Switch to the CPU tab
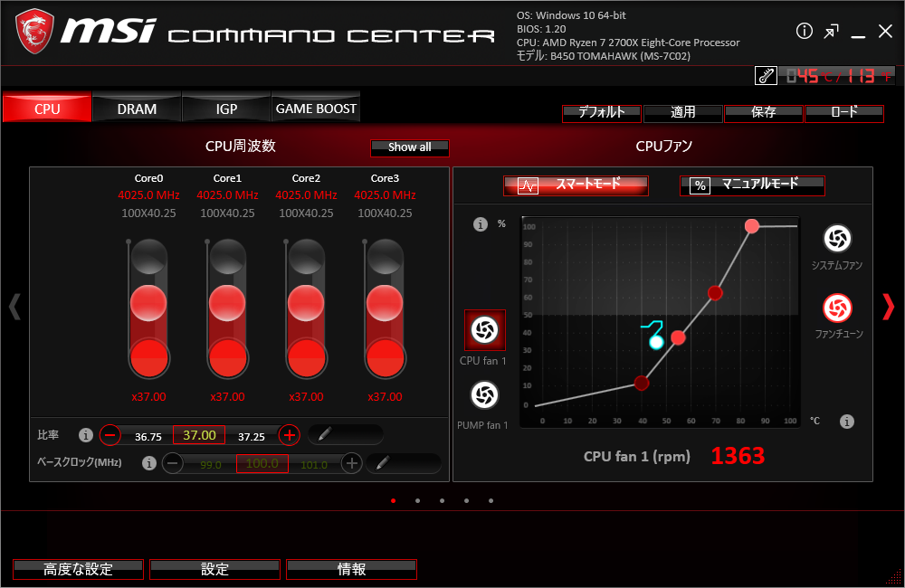Image resolution: width=905 pixels, height=588 pixels. click(47, 109)
